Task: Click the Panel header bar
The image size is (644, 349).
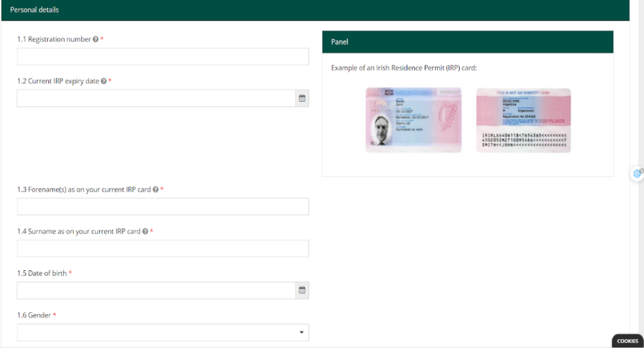Action: click(x=467, y=42)
